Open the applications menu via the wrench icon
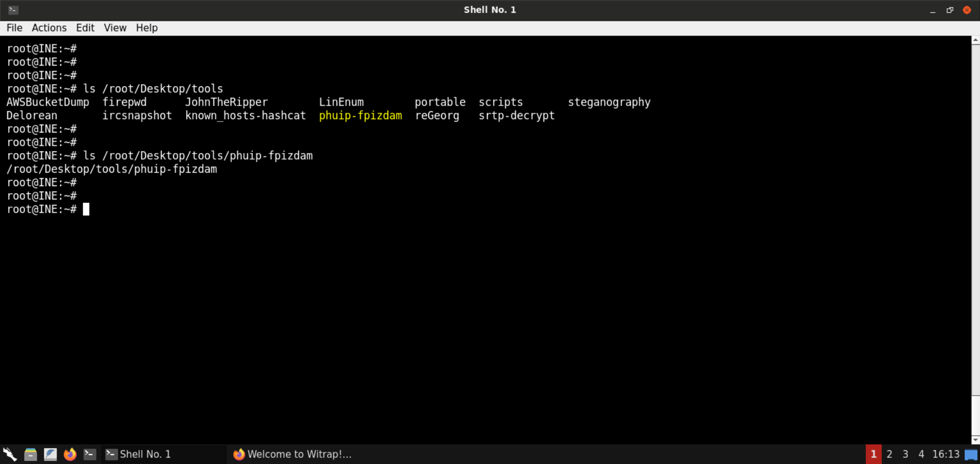The height and width of the screenshot is (464, 980). point(9,454)
